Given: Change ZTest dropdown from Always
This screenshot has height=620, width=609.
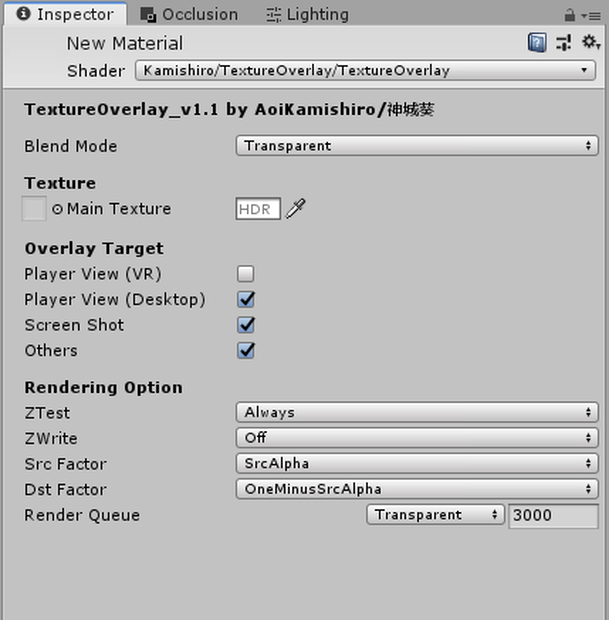Looking at the screenshot, I should tap(417, 412).
